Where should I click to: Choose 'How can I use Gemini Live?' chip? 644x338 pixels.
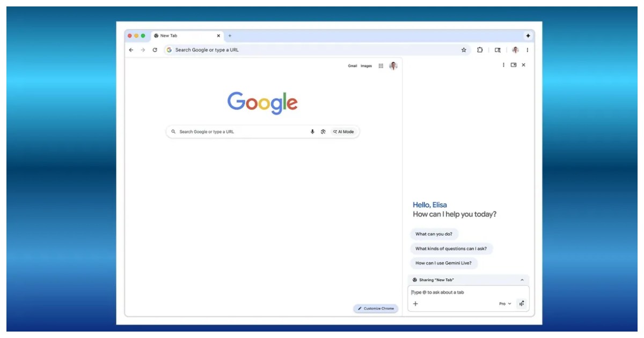(444, 263)
